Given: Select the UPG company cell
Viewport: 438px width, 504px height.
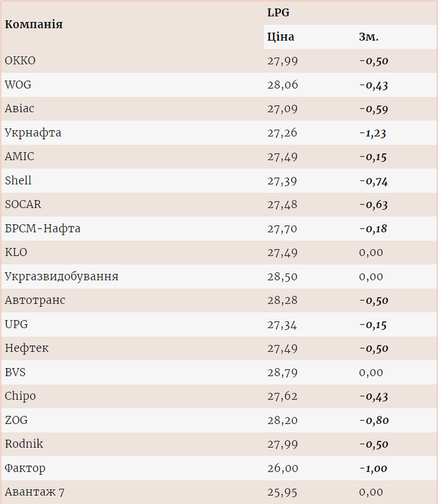Looking at the screenshot, I should 16,324.
